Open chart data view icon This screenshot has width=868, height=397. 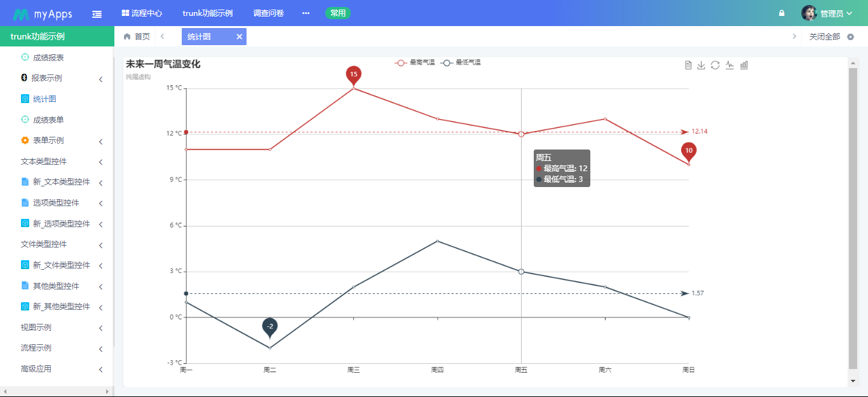click(x=688, y=65)
